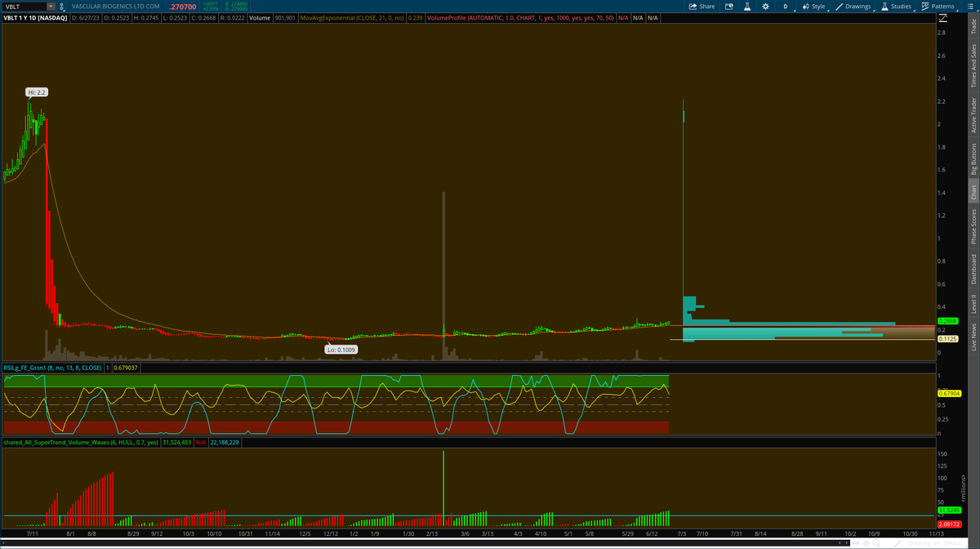Click the 0.2668 last-price axis tag

point(947,321)
